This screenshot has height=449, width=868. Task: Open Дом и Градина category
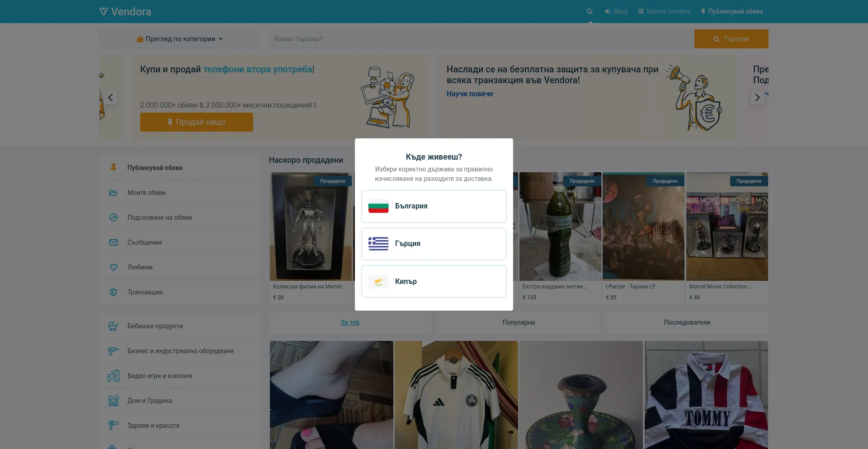(x=179, y=401)
